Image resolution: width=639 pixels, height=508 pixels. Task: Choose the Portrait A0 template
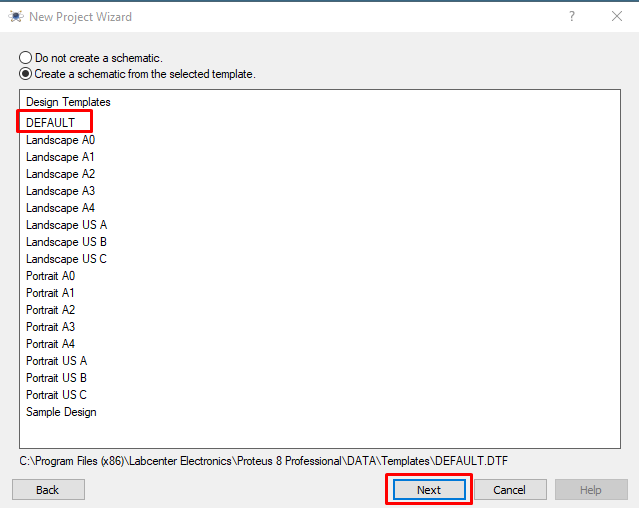coord(51,276)
